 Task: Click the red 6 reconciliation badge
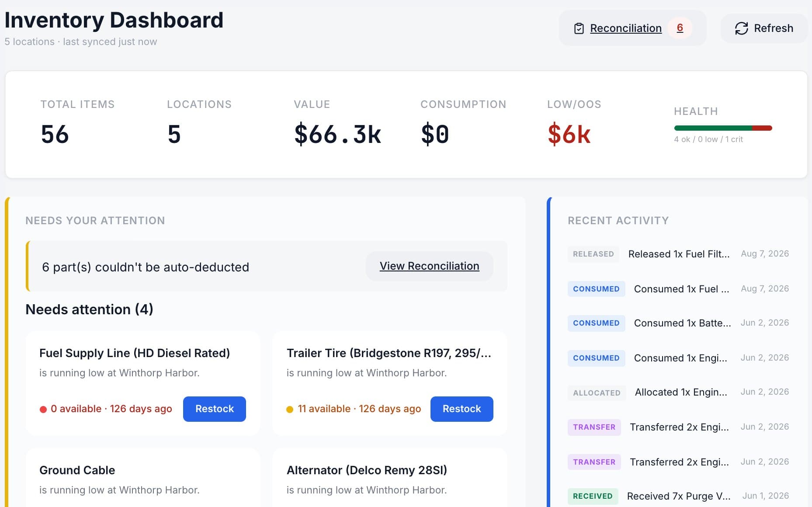pyautogui.click(x=680, y=28)
